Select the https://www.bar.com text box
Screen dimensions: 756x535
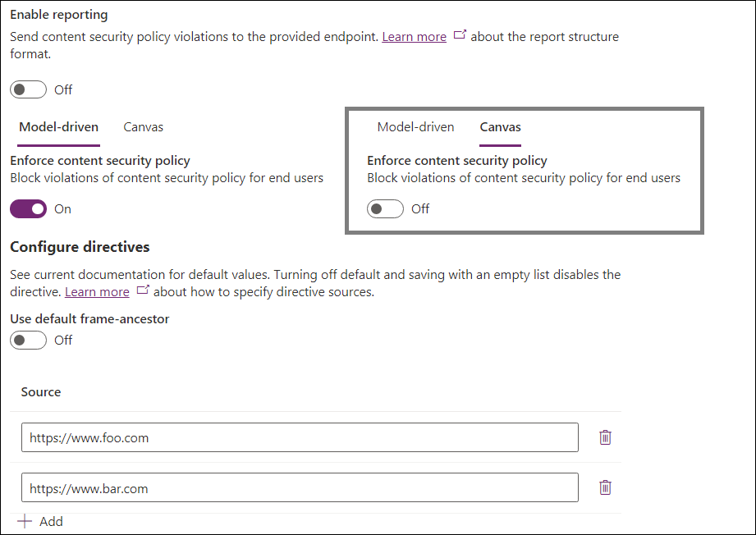coord(300,487)
